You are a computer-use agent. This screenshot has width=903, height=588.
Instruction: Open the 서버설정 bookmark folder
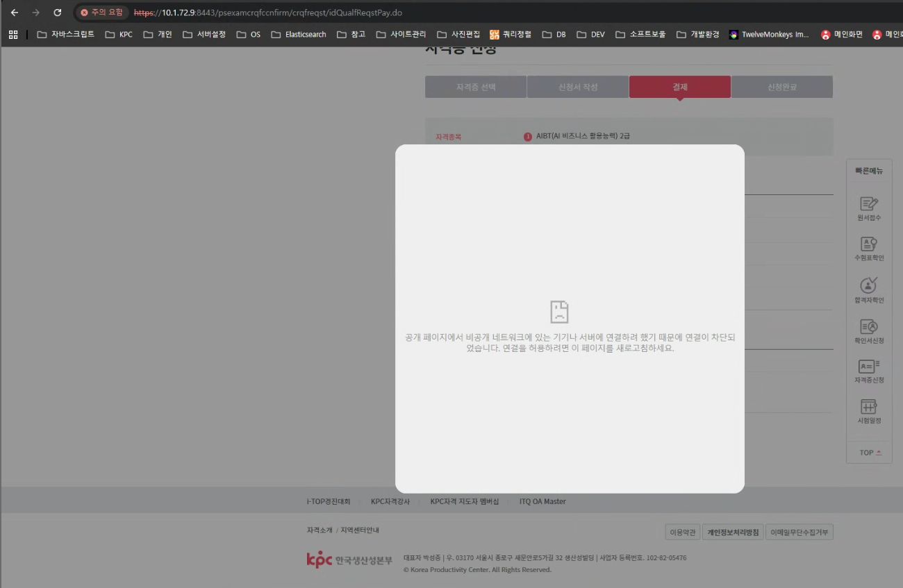(x=204, y=34)
